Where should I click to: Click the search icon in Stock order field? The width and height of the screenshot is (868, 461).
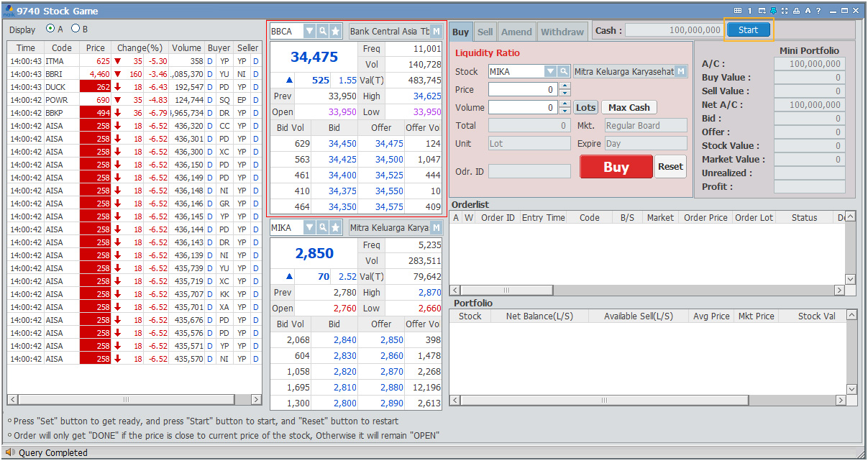tap(564, 72)
